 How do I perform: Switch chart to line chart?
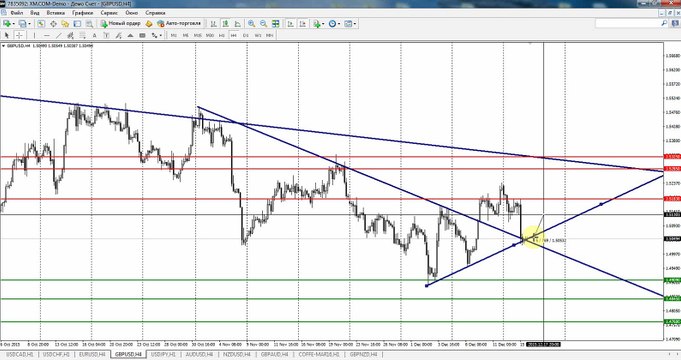pyautogui.click(x=238, y=23)
